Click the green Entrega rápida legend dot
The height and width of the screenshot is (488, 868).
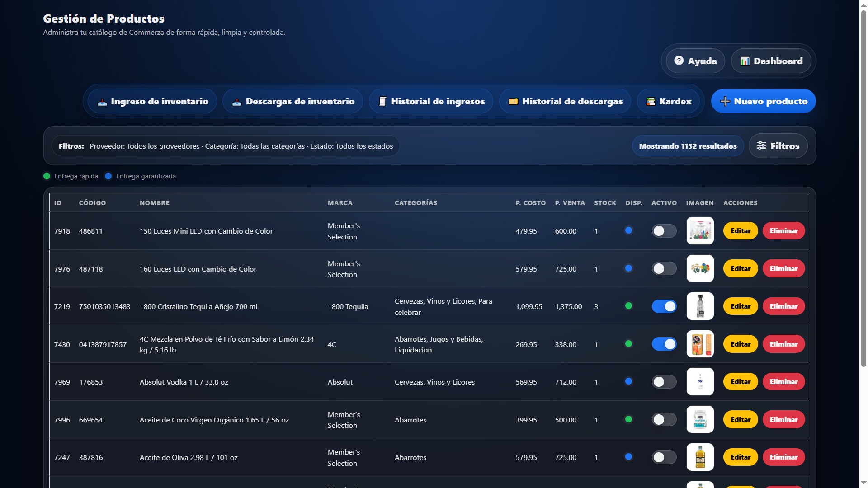tap(47, 176)
